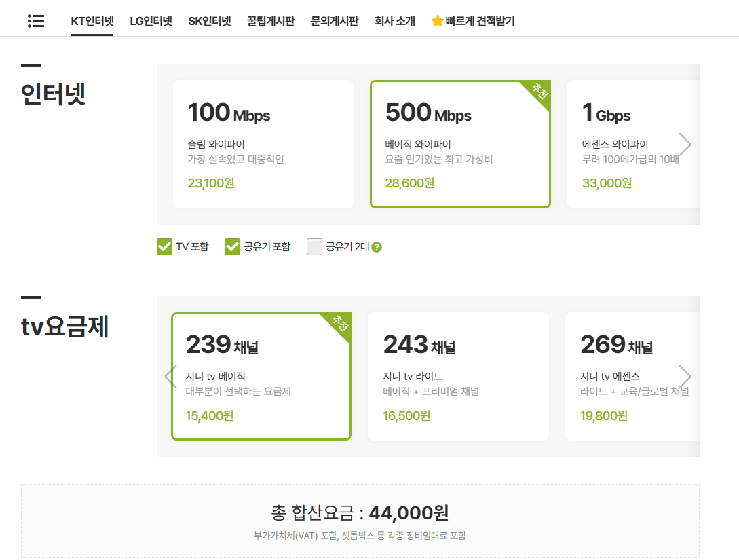The width and height of the screenshot is (739, 560).
Task: Show next tv plans with right chevron
Action: 685,376
